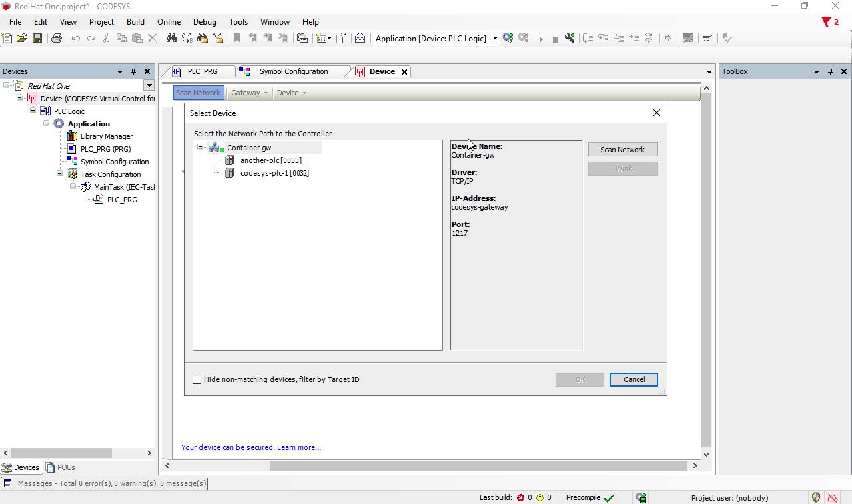Viewport: 852px width, 504px height.
Task: Save the project with floppy disk icon
Action: pyautogui.click(x=37, y=38)
